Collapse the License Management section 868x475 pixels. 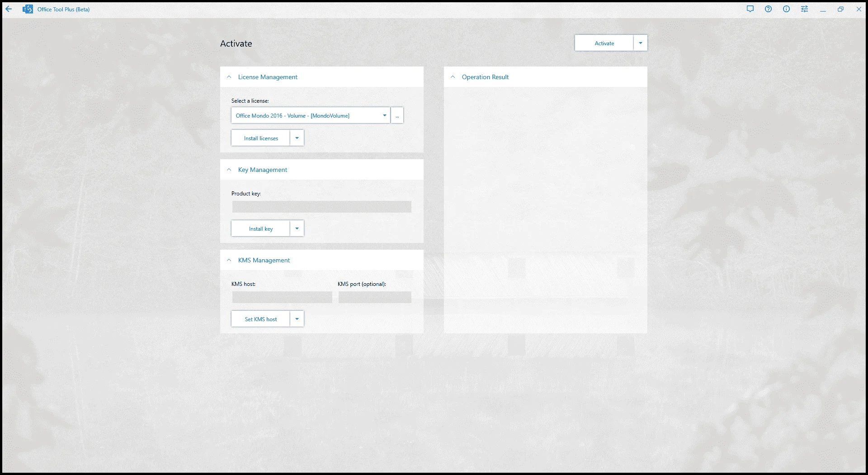(x=229, y=77)
